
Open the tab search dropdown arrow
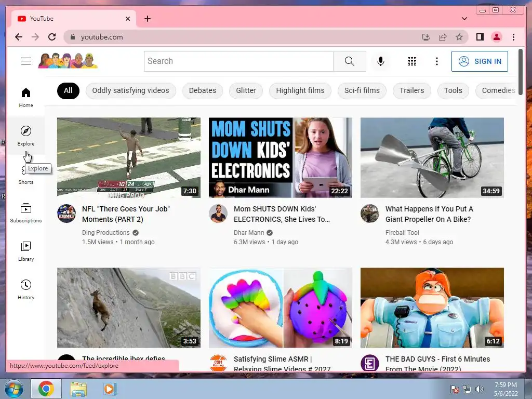tap(464, 19)
